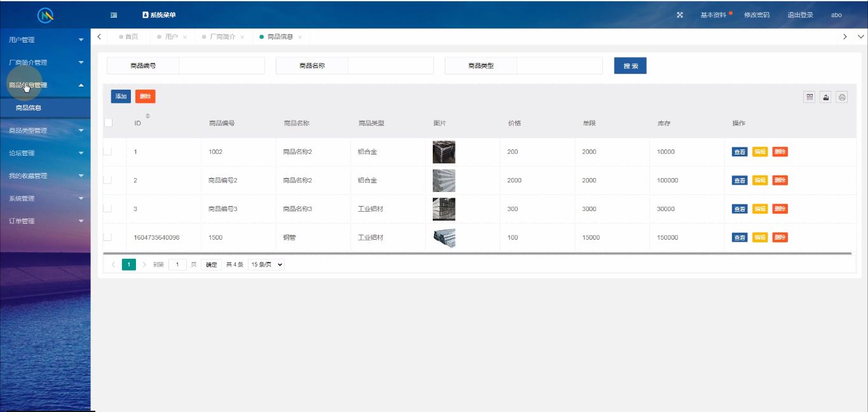Open the column filter icon
The image size is (868, 412).
coord(810,97)
